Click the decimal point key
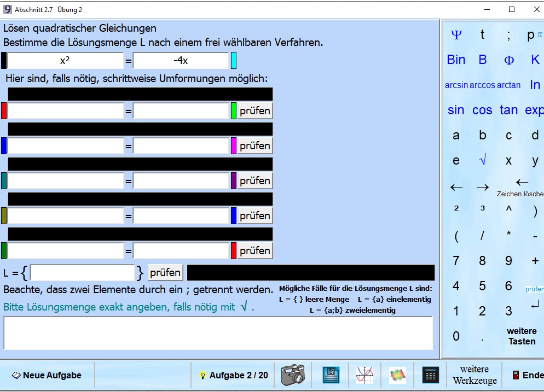The image size is (544, 392). click(x=482, y=341)
